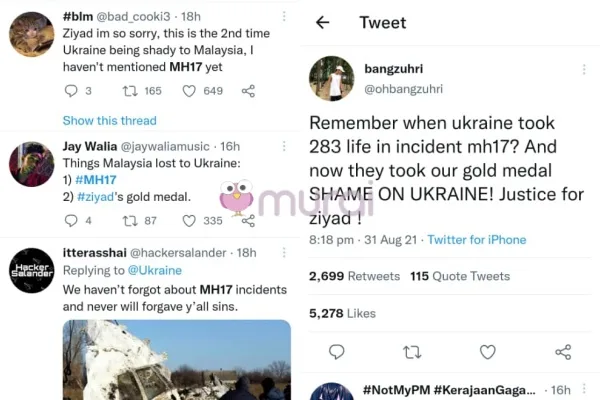Viewport: 600px width, 400px height.
Task: Open the @Ukraine mention in reply
Action: tap(154, 270)
